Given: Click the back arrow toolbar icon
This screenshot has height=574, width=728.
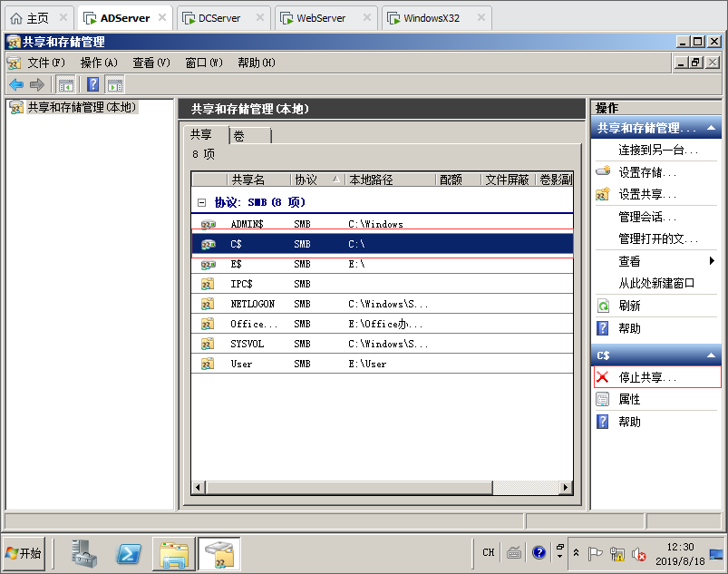Looking at the screenshot, I should click(16, 84).
